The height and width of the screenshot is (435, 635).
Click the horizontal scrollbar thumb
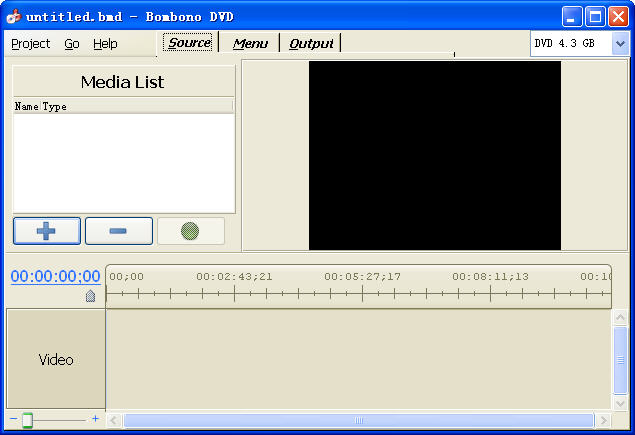[x=359, y=420]
